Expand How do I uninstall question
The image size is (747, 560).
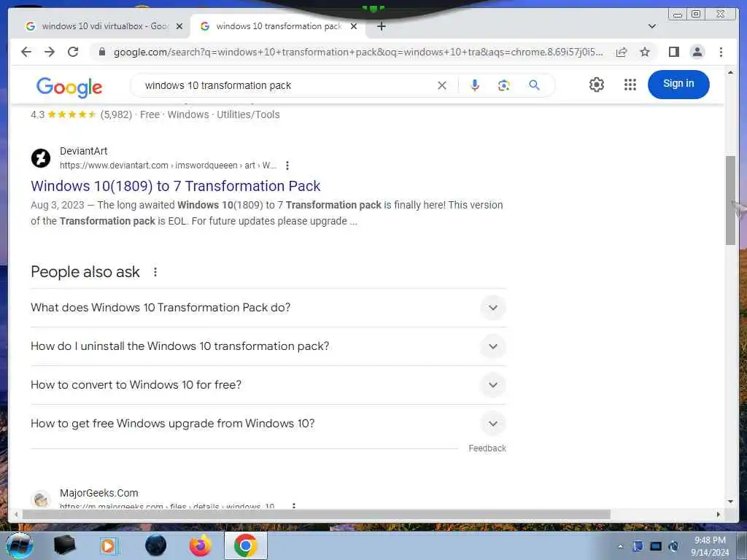point(493,346)
